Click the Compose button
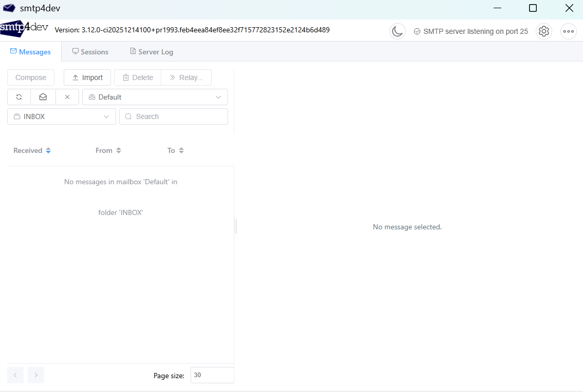 pos(31,77)
